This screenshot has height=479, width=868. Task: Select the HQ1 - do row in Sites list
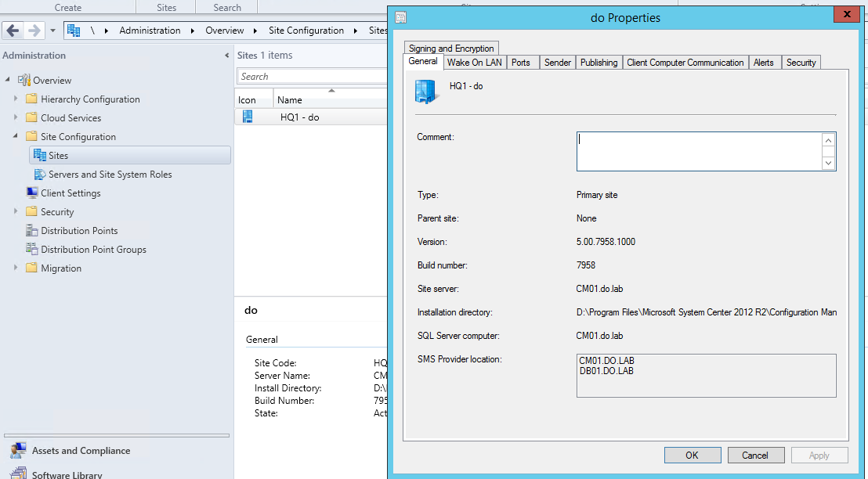click(x=311, y=117)
